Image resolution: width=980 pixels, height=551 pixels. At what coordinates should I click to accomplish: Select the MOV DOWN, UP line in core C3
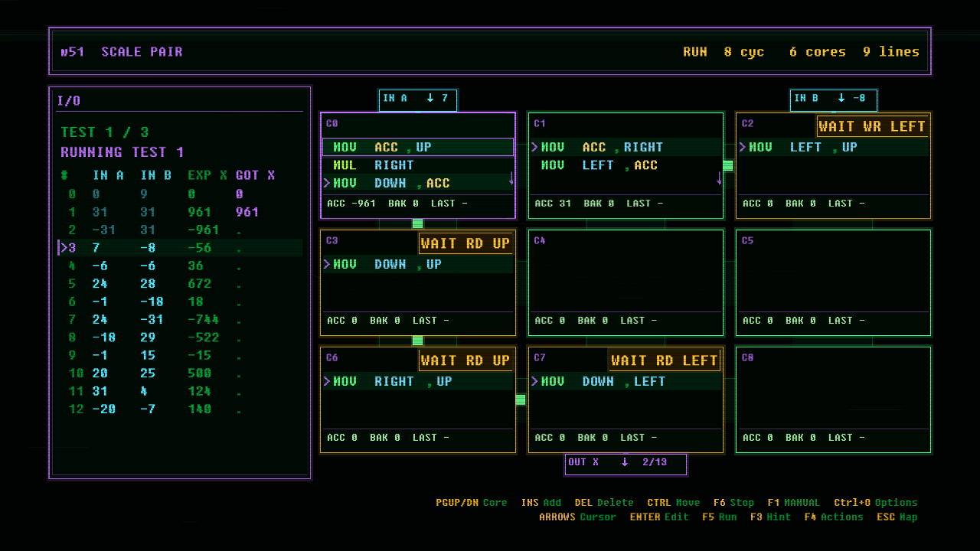[x=417, y=264]
